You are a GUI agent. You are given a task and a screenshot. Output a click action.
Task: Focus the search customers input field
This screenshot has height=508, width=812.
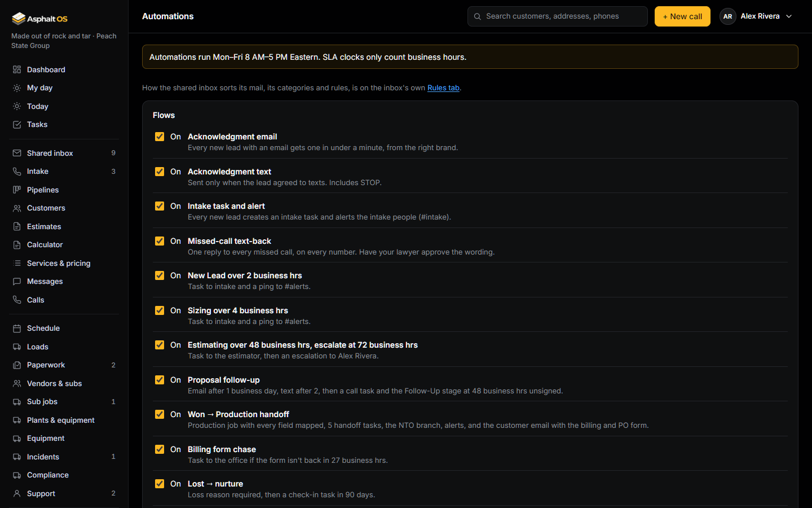click(x=557, y=16)
